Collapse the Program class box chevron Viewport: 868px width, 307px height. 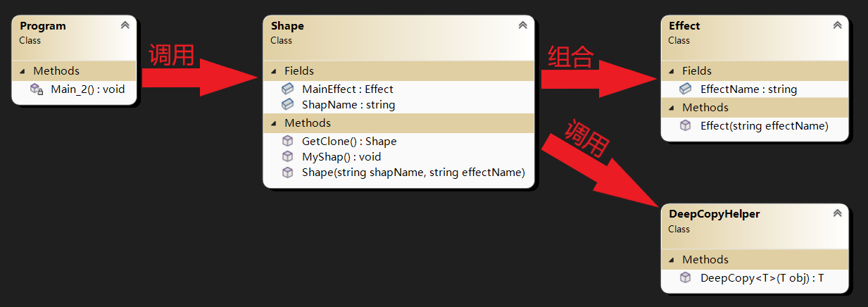point(125,25)
